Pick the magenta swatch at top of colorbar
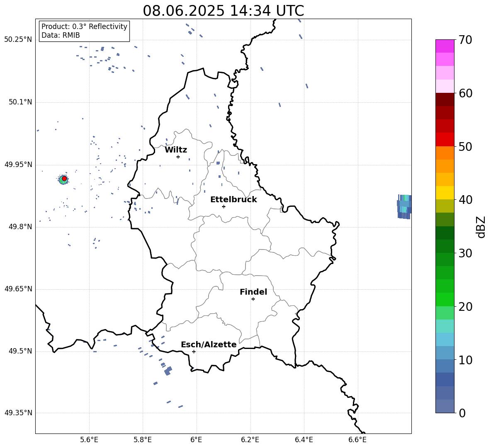The height and width of the screenshot is (448, 491). [x=445, y=46]
